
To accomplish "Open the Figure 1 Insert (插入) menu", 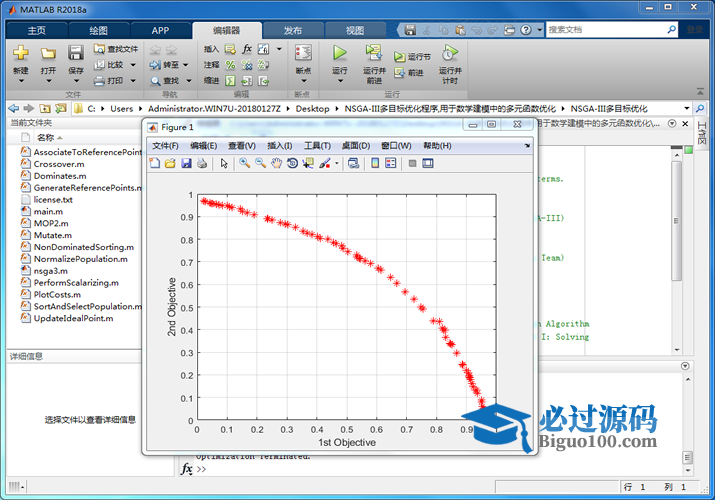I will 279,146.
